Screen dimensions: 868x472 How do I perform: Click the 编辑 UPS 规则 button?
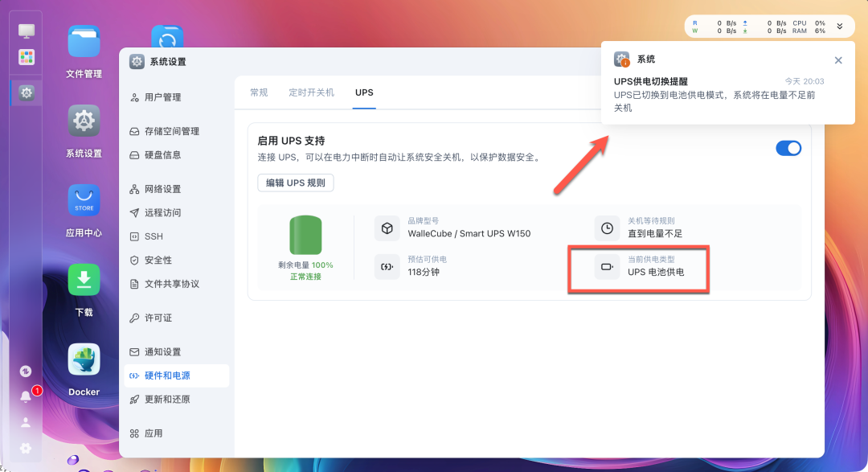click(x=297, y=183)
